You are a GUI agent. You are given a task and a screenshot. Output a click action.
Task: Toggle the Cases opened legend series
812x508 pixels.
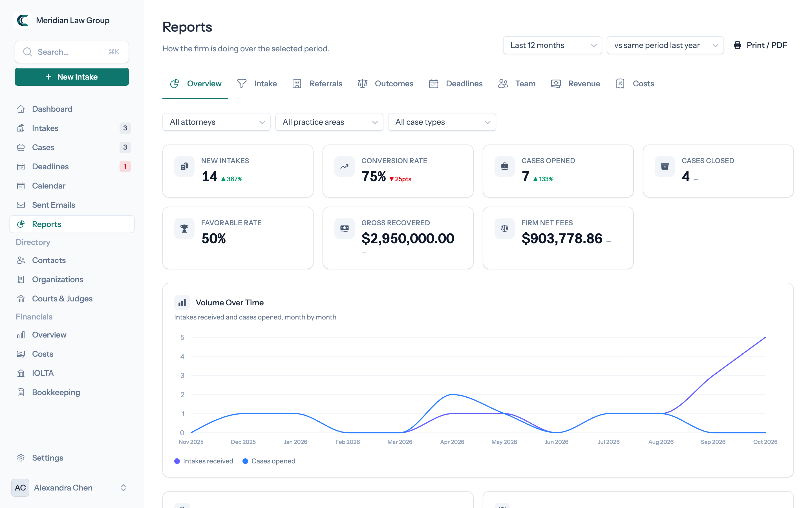coord(269,461)
